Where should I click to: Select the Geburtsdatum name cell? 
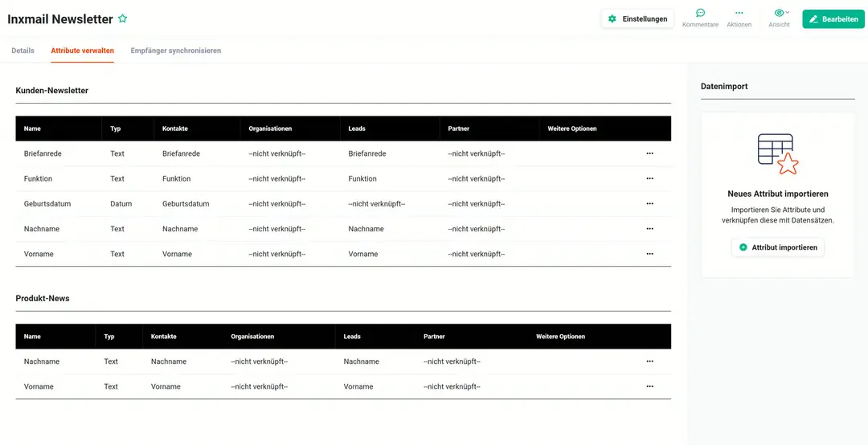[47, 204]
